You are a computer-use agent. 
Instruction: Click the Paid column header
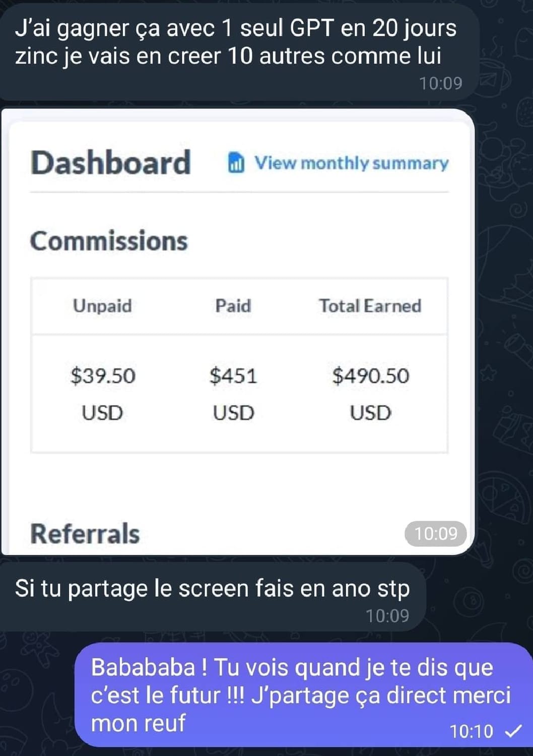click(233, 305)
